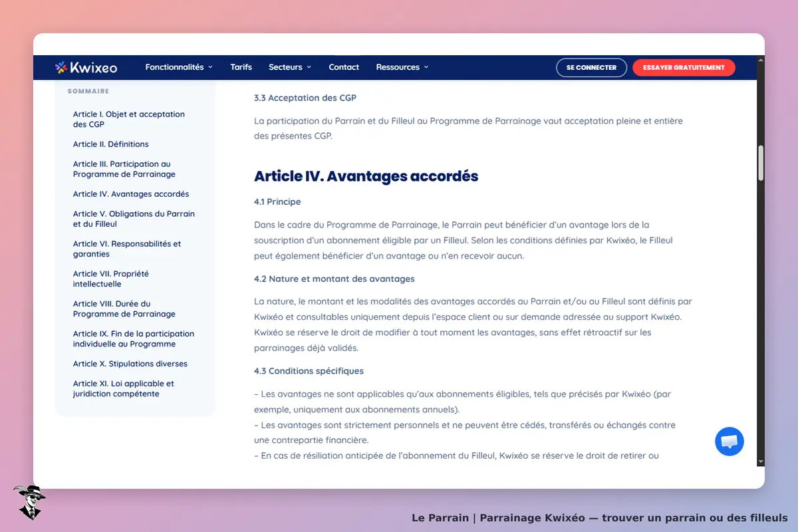This screenshot has height=532, width=798.
Task: Go to Article X. Stipulations diverses
Action: coord(130,364)
